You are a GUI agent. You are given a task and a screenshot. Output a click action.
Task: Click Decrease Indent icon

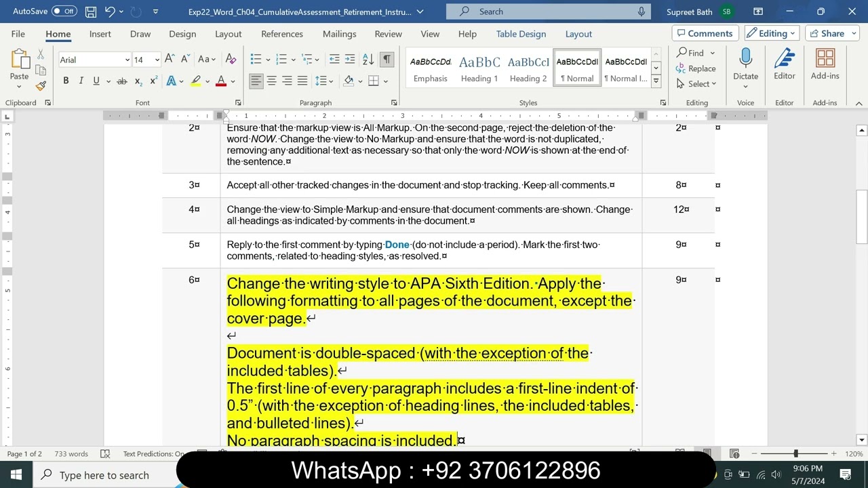click(334, 60)
